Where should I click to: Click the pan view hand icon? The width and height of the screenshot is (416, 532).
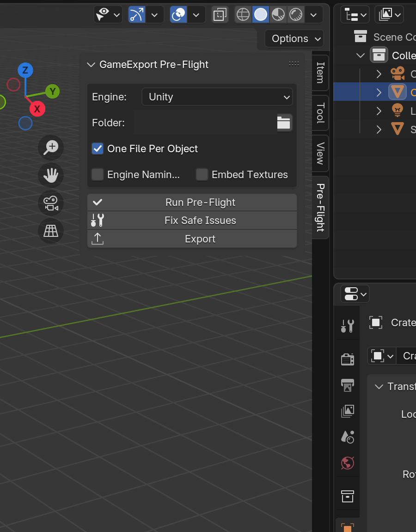point(51,175)
